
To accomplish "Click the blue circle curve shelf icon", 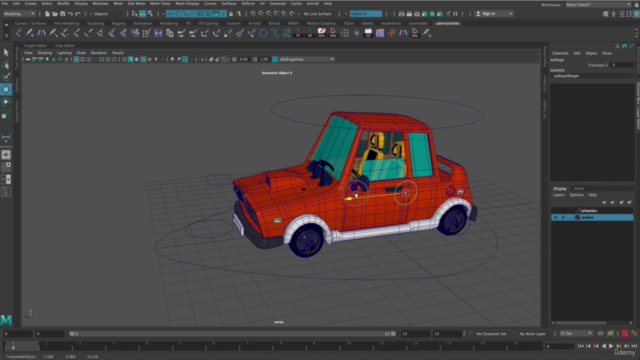I will click(263, 33).
